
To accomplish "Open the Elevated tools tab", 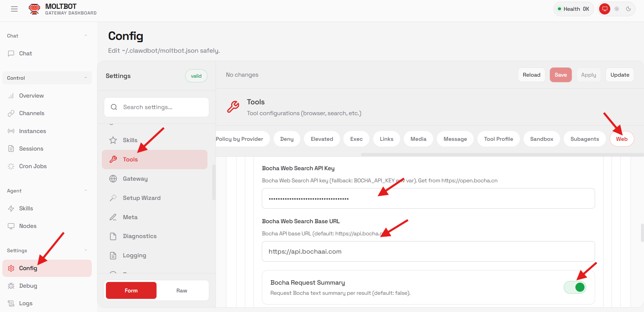I will pos(322,139).
